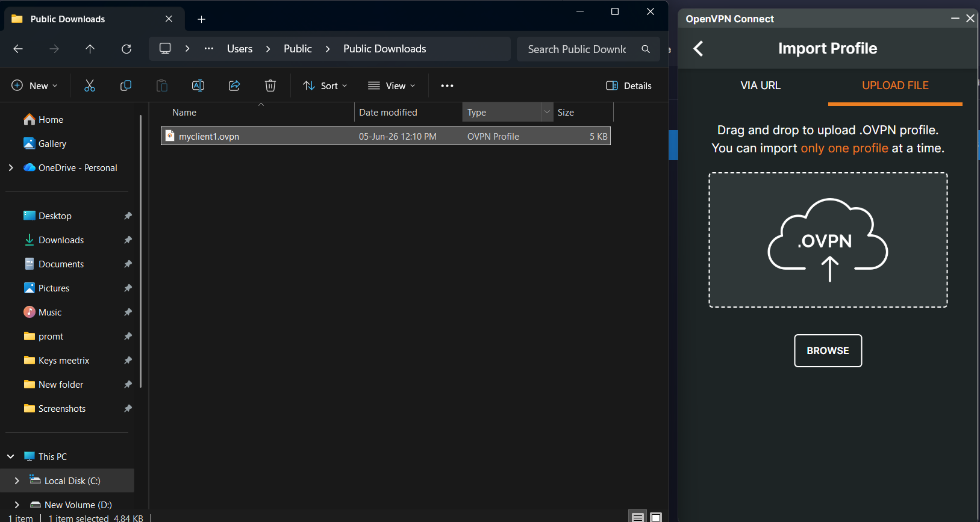Open a new File Explorer tab
This screenshot has height=522, width=980.
click(202, 19)
